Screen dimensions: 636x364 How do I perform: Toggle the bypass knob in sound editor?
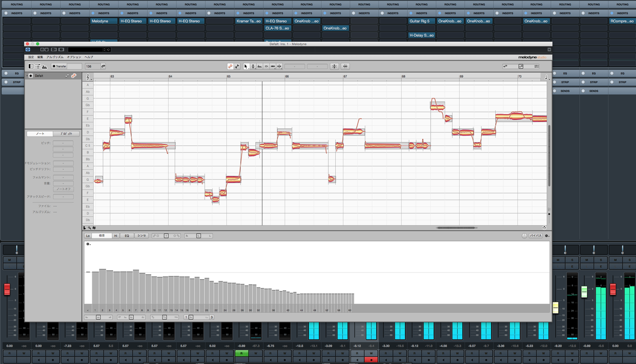coord(524,236)
